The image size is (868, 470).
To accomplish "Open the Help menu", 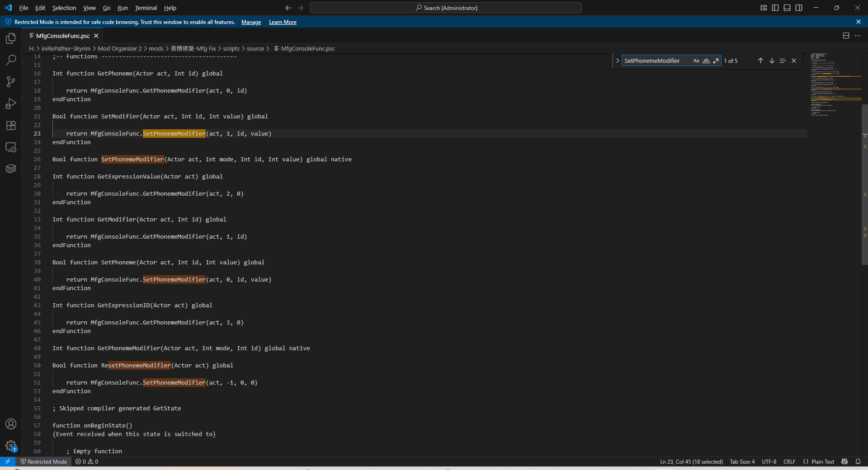I will tap(170, 8).
